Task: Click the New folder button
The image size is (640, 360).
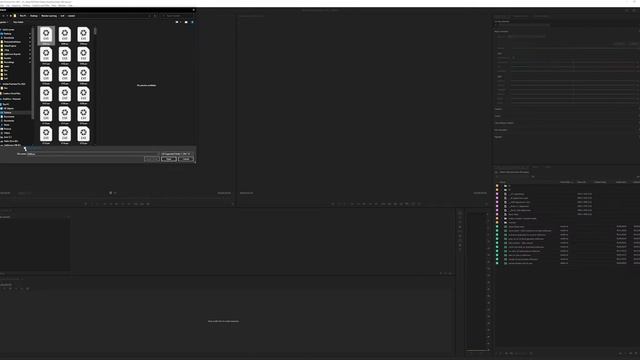Action: pyautogui.click(x=18, y=22)
